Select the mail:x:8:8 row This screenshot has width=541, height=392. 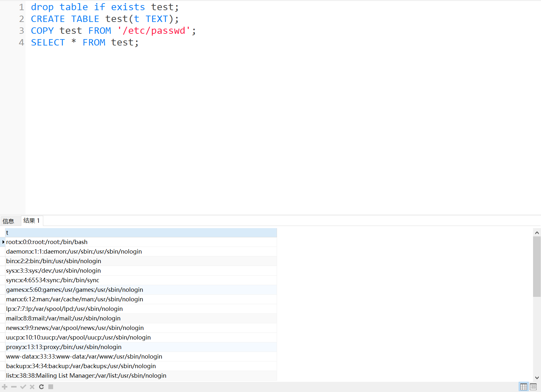pos(141,318)
